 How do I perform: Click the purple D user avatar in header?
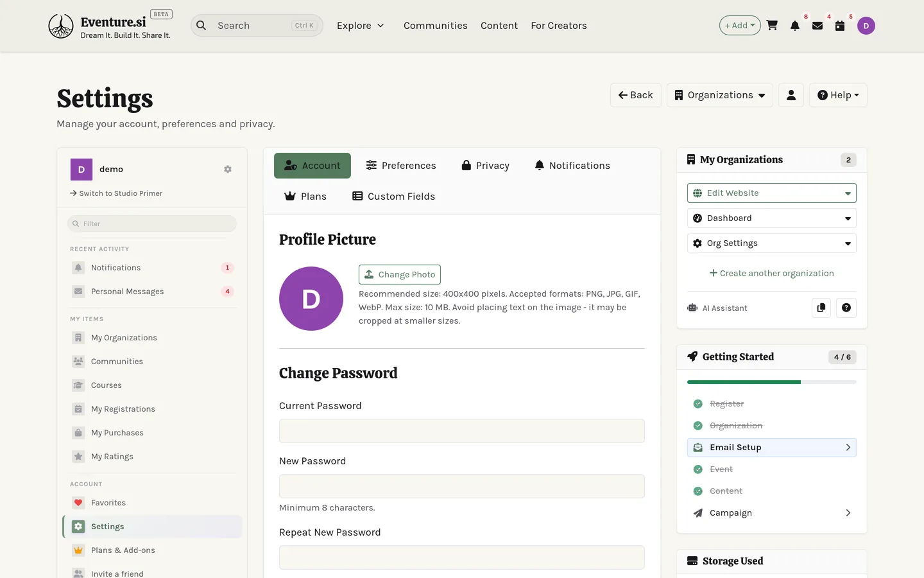[866, 26]
